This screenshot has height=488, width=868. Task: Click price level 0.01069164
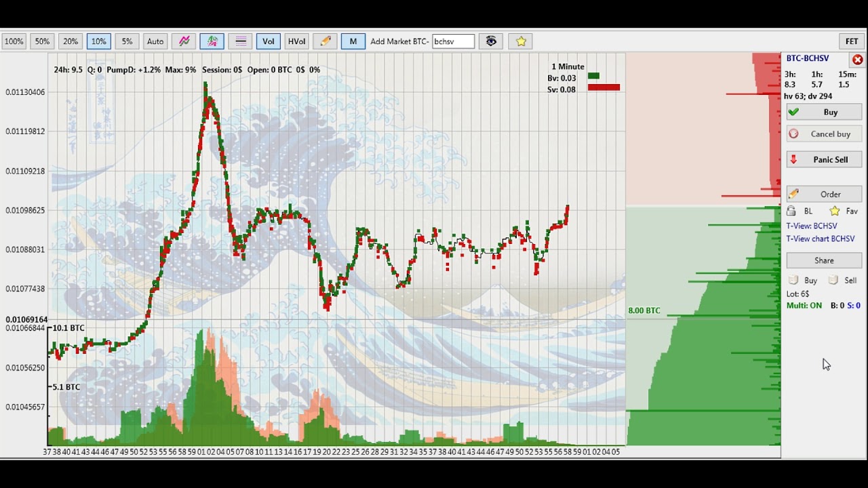26,319
